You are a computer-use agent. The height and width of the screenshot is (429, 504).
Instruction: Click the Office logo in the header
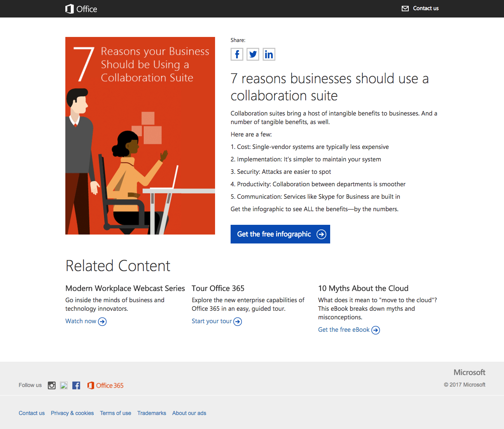pyautogui.click(x=81, y=9)
